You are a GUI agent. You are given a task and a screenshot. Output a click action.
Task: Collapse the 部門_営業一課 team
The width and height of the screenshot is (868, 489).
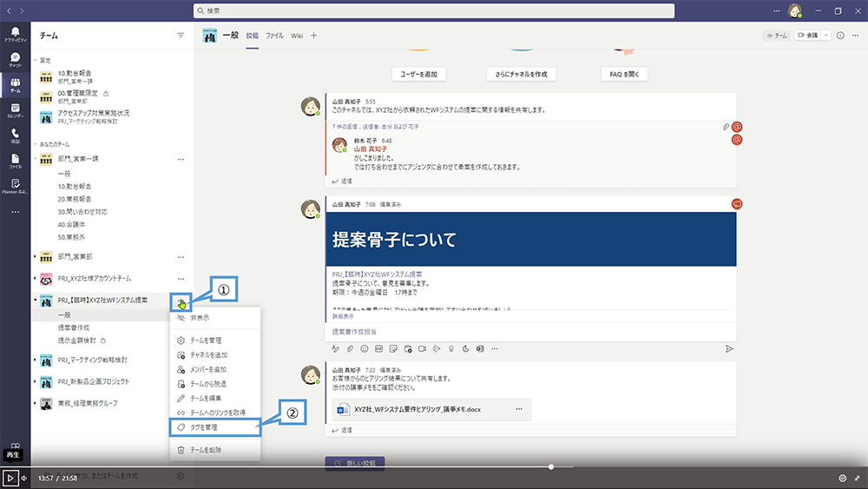click(x=36, y=159)
